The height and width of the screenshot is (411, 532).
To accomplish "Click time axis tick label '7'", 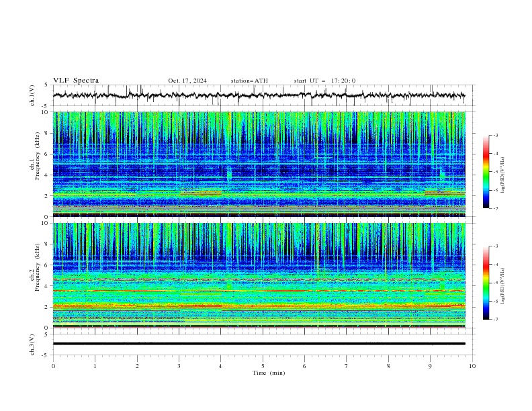I will pos(347,366).
